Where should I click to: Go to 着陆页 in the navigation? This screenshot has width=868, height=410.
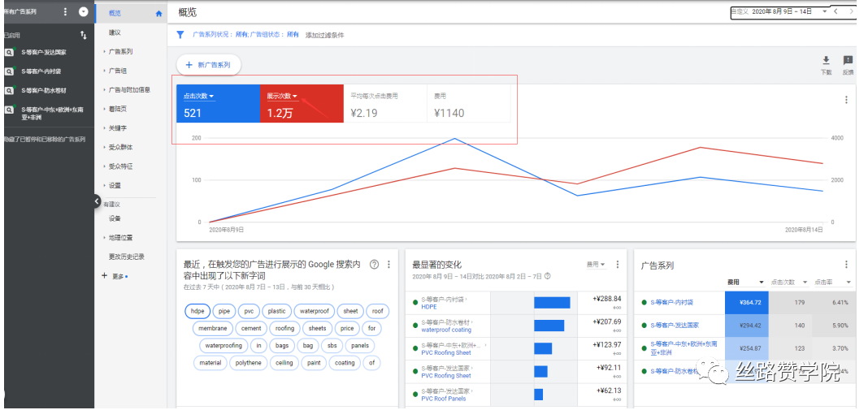coord(117,109)
